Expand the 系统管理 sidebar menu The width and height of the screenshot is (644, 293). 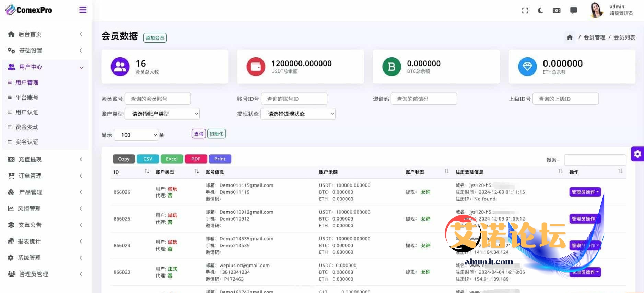click(x=45, y=258)
